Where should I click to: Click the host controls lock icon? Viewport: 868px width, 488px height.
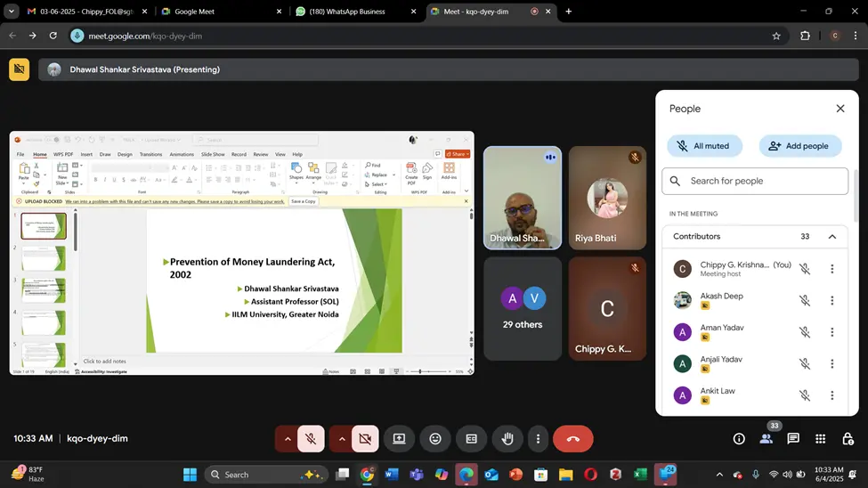click(x=848, y=439)
